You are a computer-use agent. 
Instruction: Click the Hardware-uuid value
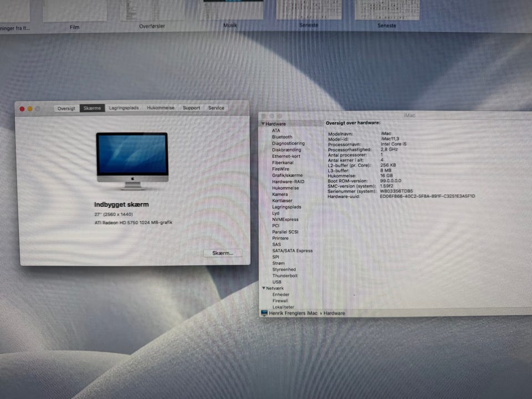coord(427,196)
